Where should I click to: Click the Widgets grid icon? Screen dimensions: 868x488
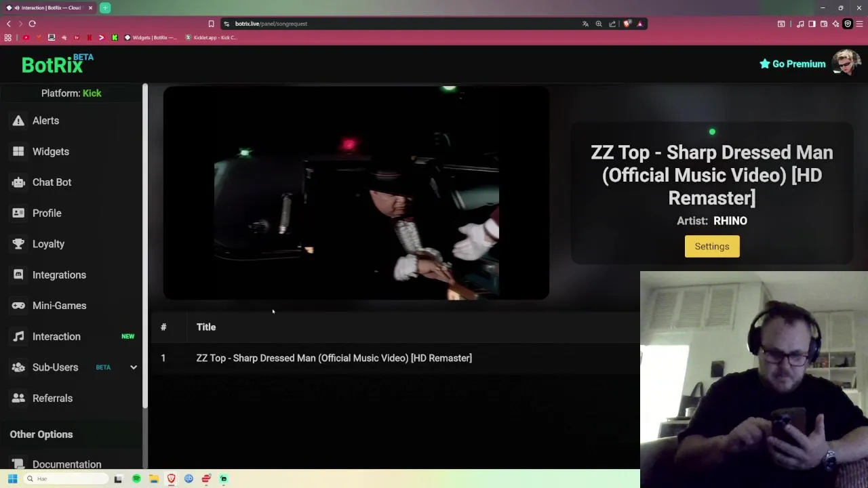[18, 151]
